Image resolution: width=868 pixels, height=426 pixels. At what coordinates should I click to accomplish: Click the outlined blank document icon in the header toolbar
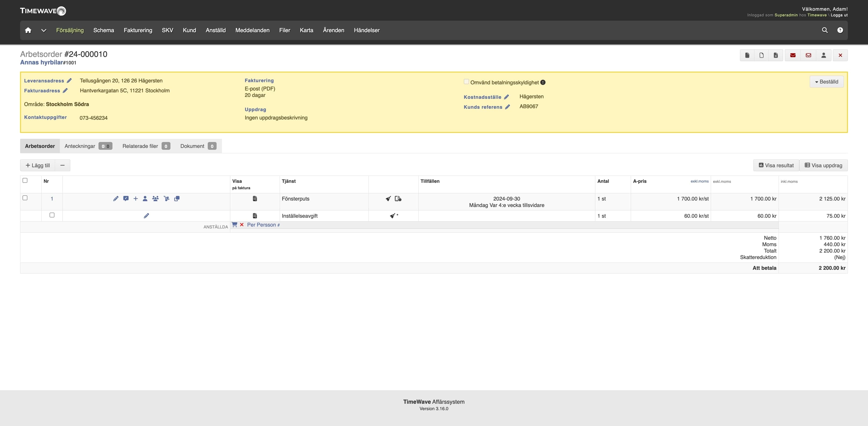(x=761, y=55)
